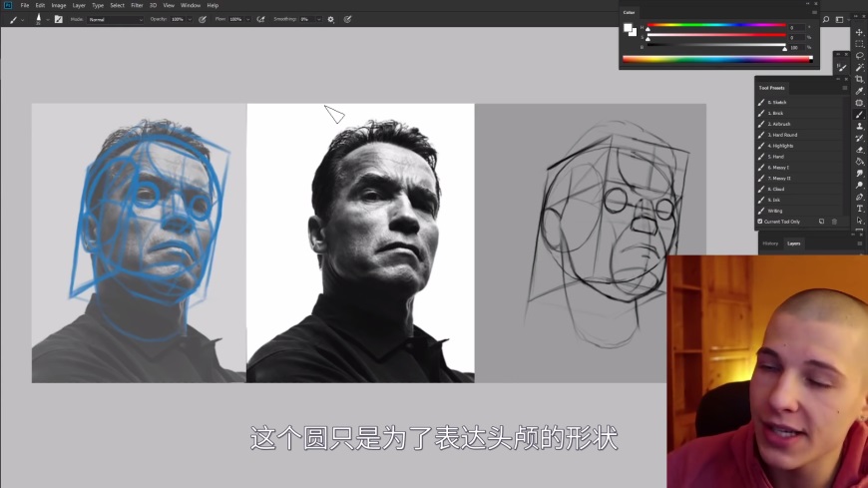Select the Rectangular Marquee tool

[x=859, y=44]
